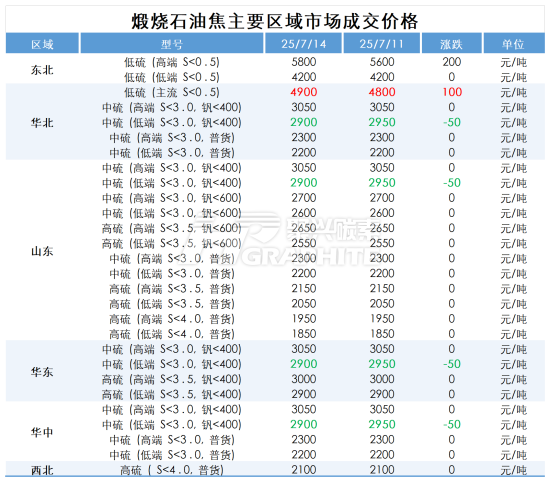Select model cell 低硫(高端 S<0.5)

pyautogui.click(x=172, y=62)
